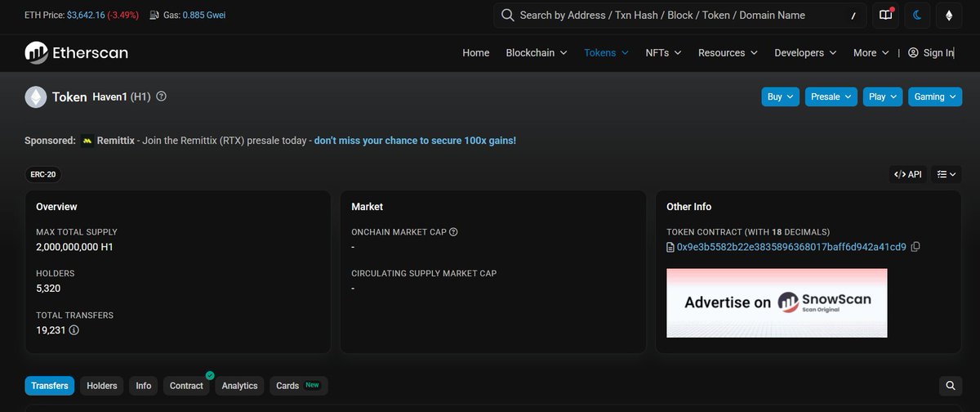Open the API button

(x=907, y=174)
